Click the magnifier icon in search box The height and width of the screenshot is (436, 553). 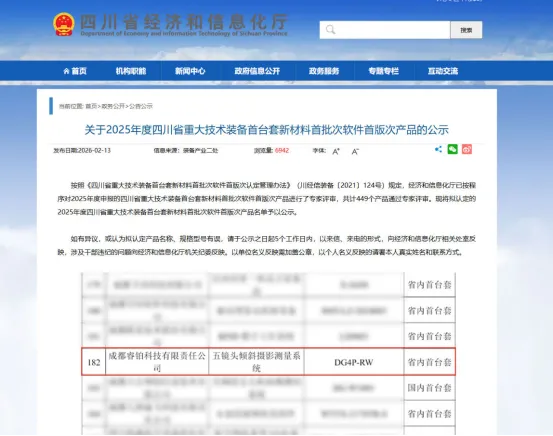point(330,30)
